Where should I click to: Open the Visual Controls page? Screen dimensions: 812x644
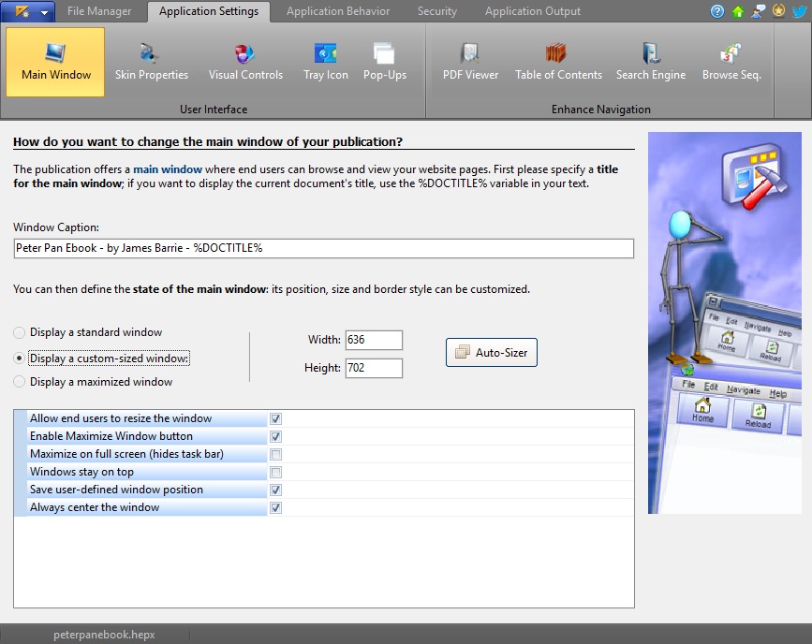pos(245,62)
